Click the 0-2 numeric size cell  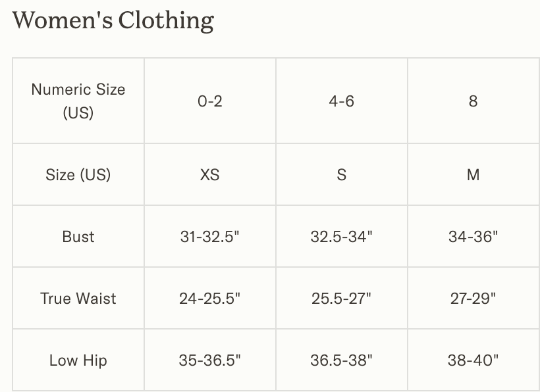(x=210, y=101)
